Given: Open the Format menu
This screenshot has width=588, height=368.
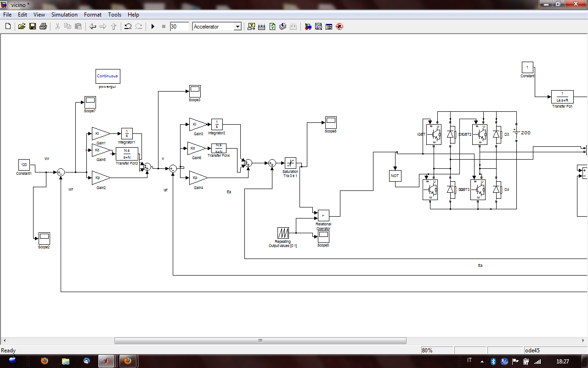Looking at the screenshot, I should coord(93,15).
